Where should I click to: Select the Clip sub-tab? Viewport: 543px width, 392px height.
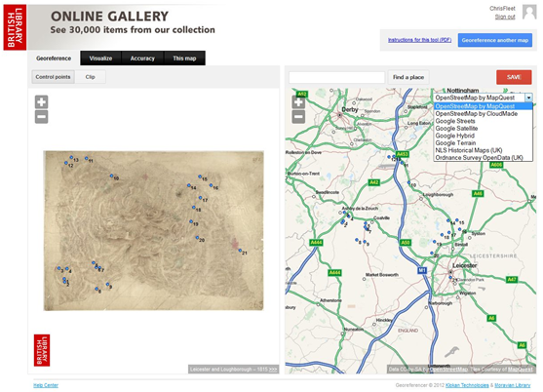[x=91, y=77]
